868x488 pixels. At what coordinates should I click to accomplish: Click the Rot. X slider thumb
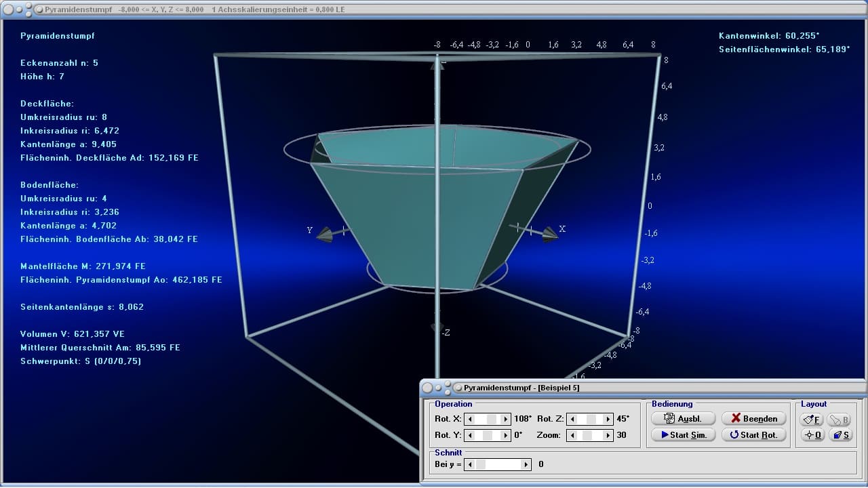[x=492, y=419]
